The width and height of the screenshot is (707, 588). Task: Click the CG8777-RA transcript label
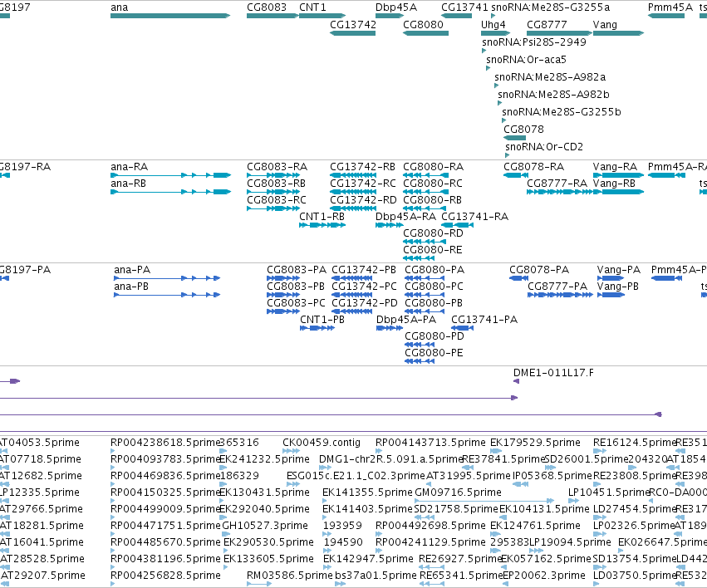[x=557, y=184]
